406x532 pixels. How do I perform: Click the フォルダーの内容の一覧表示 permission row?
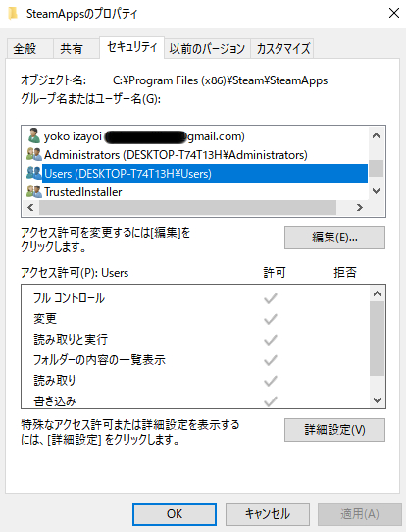click(x=196, y=360)
